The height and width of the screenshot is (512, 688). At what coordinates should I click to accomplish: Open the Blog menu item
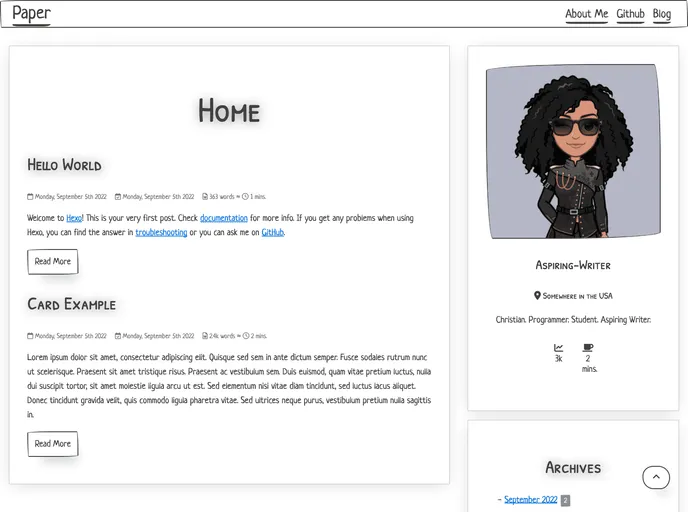pyautogui.click(x=661, y=14)
